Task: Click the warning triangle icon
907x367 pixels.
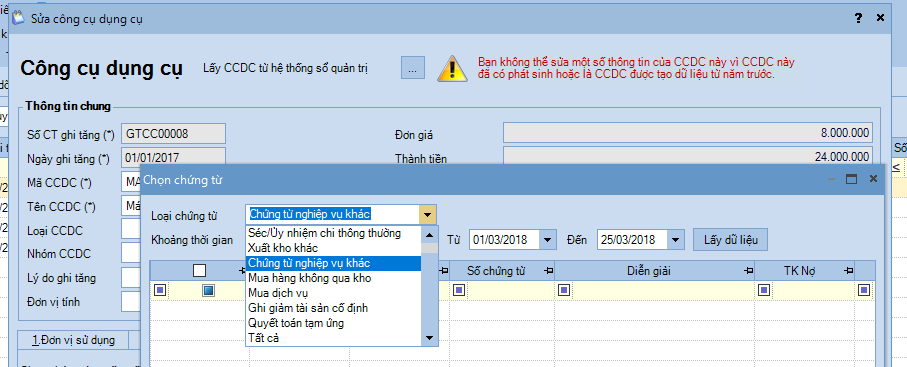Action: tap(452, 68)
